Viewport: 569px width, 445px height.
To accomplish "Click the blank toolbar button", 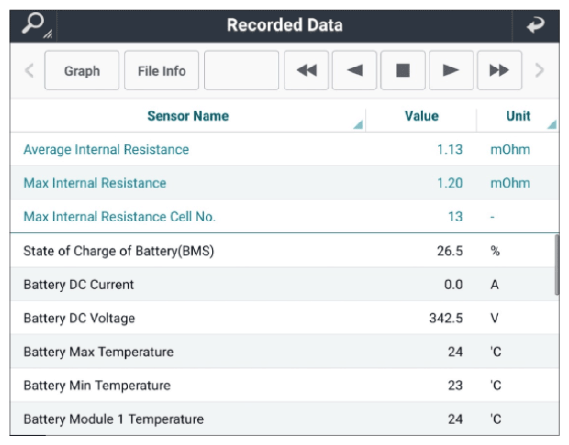I will [241, 70].
